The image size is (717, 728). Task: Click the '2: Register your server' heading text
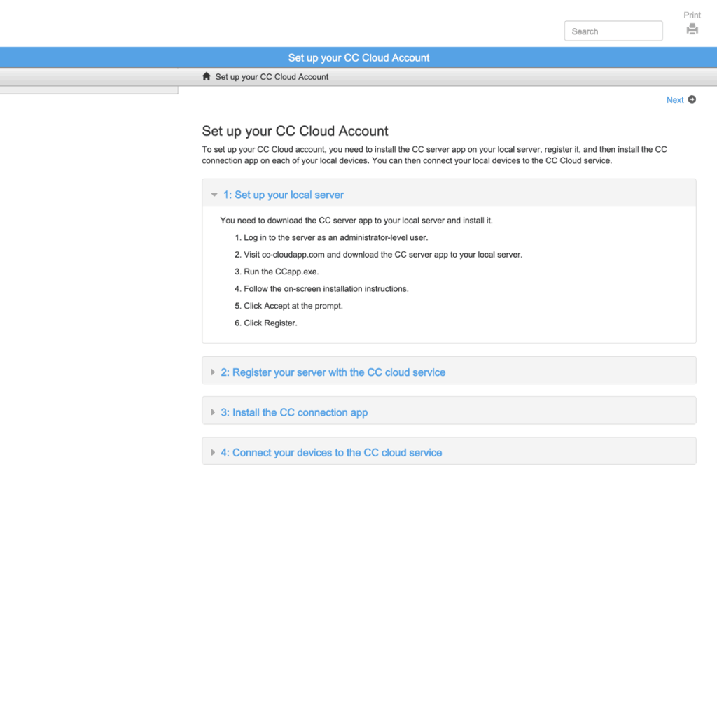[x=333, y=372]
